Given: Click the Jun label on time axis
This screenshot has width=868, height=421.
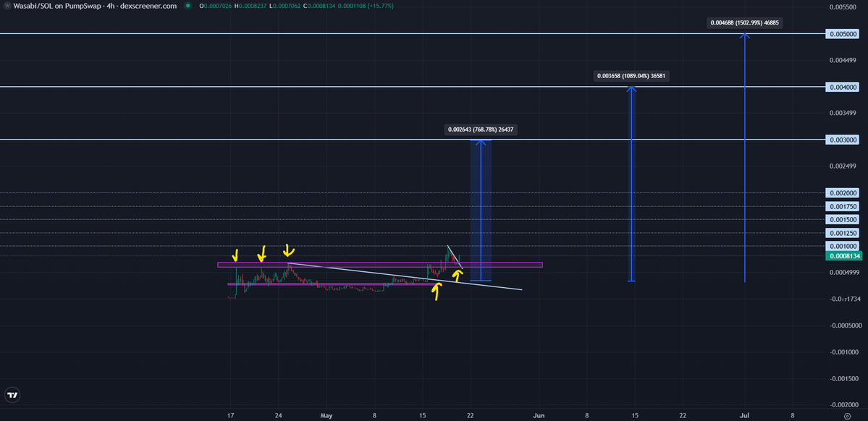Looking at the screenshot, I should tap(539, 415).
